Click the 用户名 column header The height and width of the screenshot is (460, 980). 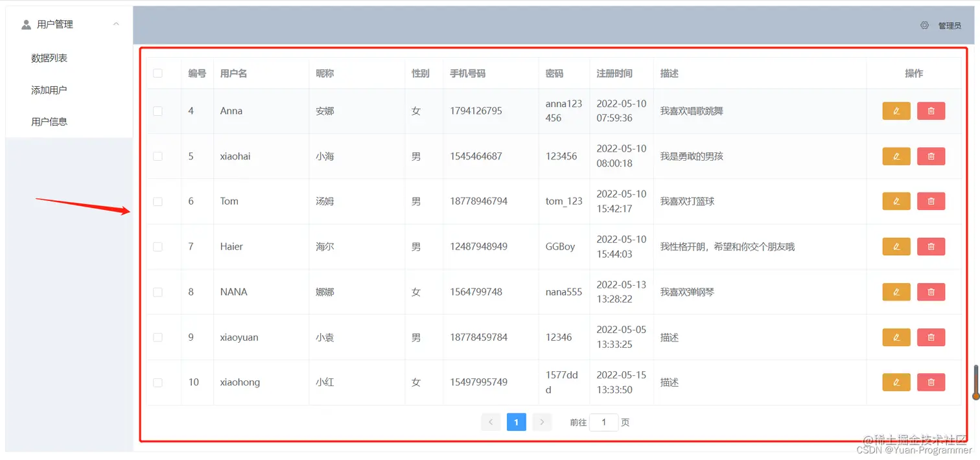point(234,74)
